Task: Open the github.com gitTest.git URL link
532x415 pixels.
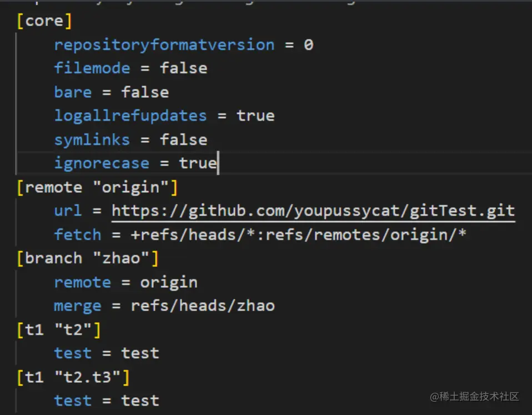Action: click(313, 211)
